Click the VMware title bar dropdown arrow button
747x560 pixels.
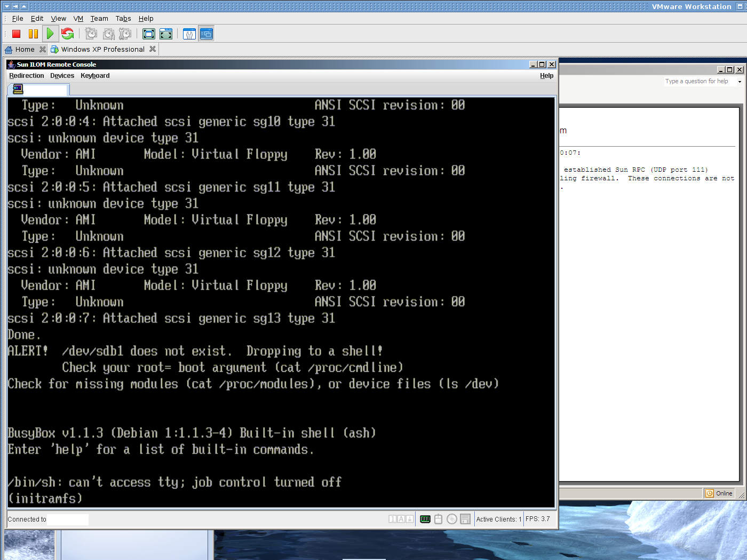click(x=7, y=6)
